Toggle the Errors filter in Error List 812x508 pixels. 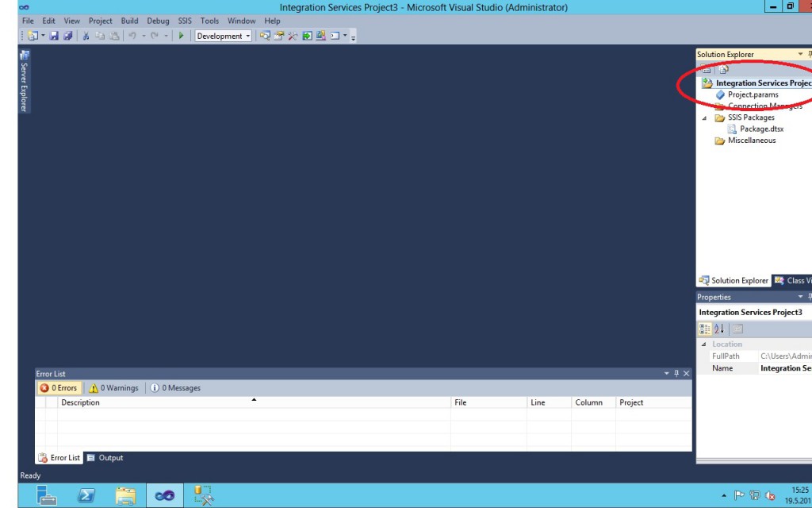(x=59, y=388)
